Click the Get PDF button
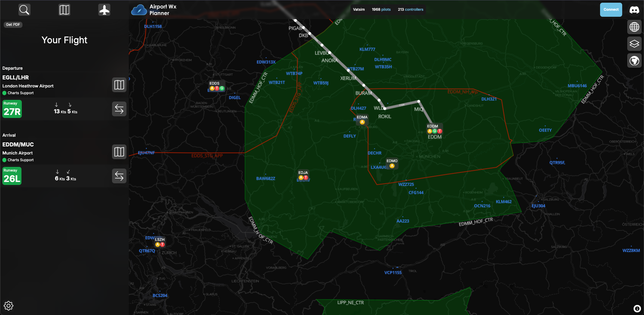Screen dimensions: 644x315 click(13, 24)
